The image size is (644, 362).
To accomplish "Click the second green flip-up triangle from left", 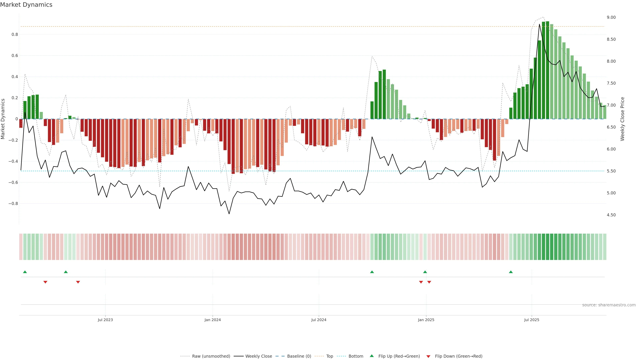I will [66, 272].
